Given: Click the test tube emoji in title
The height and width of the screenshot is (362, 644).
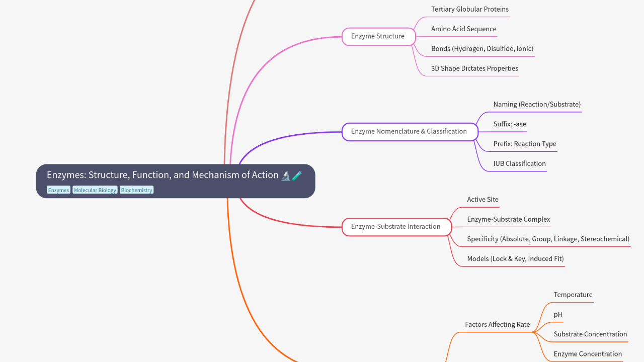Looking at the screenshot, I should (297, 175).
